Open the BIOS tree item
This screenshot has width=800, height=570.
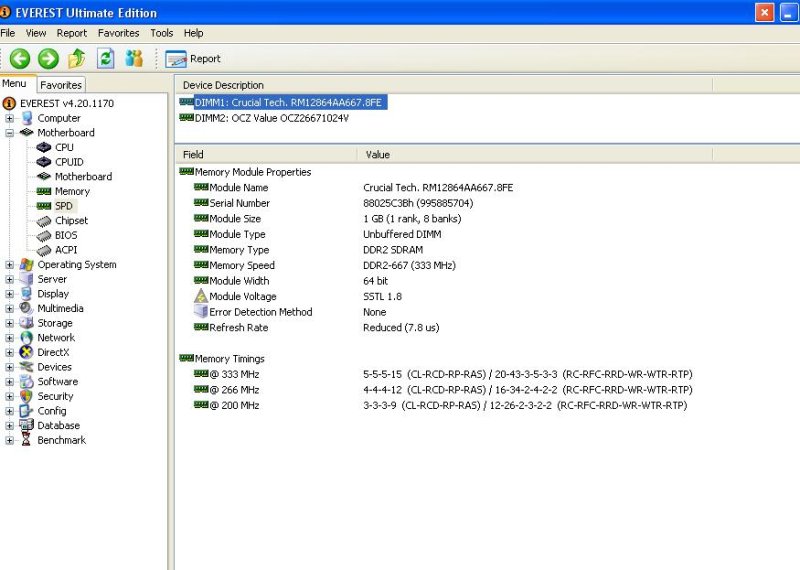click(x=65, y=236)
